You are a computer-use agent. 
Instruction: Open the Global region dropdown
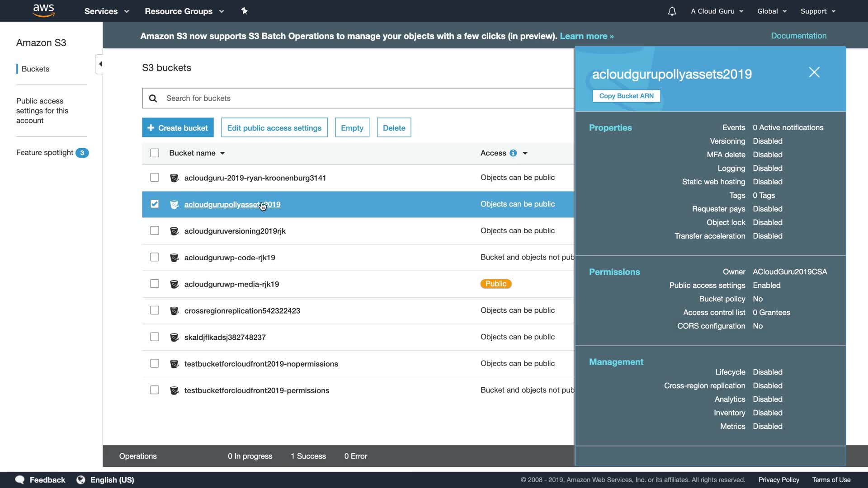coord(772,11)
